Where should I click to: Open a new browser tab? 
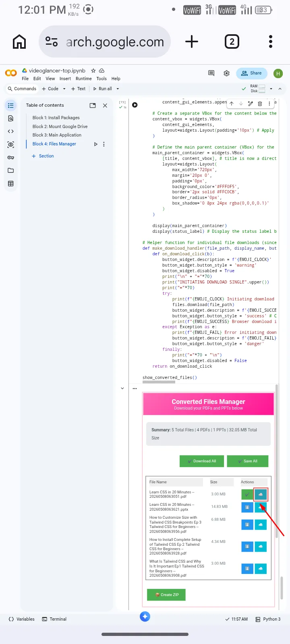tap(192, 41)
